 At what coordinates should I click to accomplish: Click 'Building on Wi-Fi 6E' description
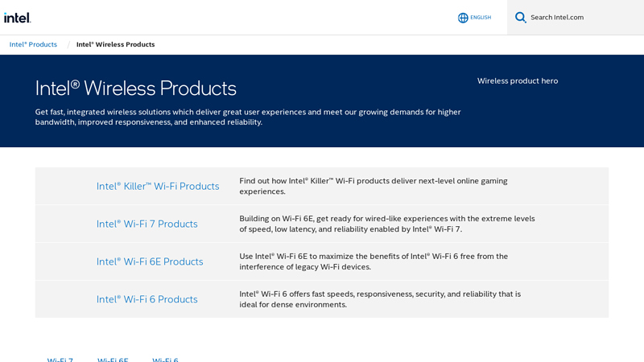click(x=387, y=224)
